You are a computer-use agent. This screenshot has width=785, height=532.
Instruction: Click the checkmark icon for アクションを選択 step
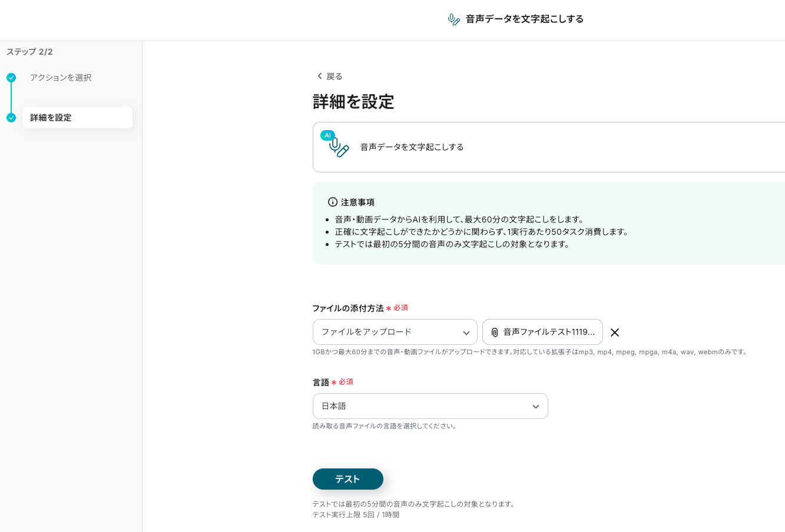[x=11, y=78]
